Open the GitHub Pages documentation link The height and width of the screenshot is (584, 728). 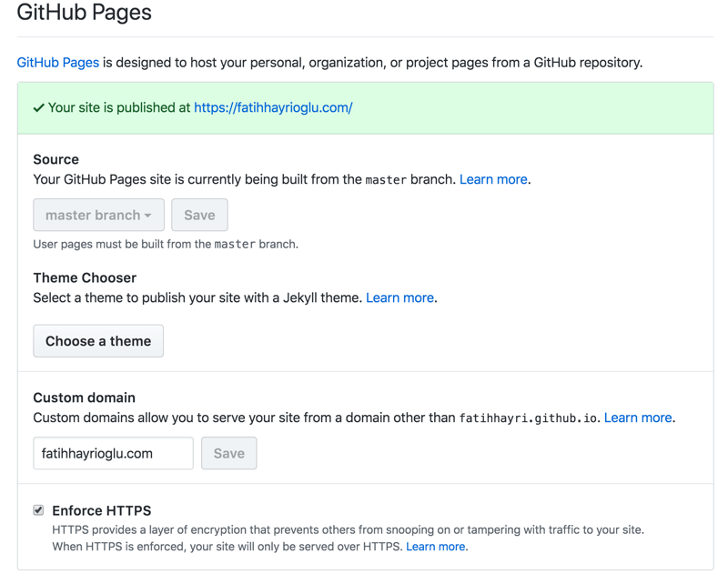[x=57, y=63]
